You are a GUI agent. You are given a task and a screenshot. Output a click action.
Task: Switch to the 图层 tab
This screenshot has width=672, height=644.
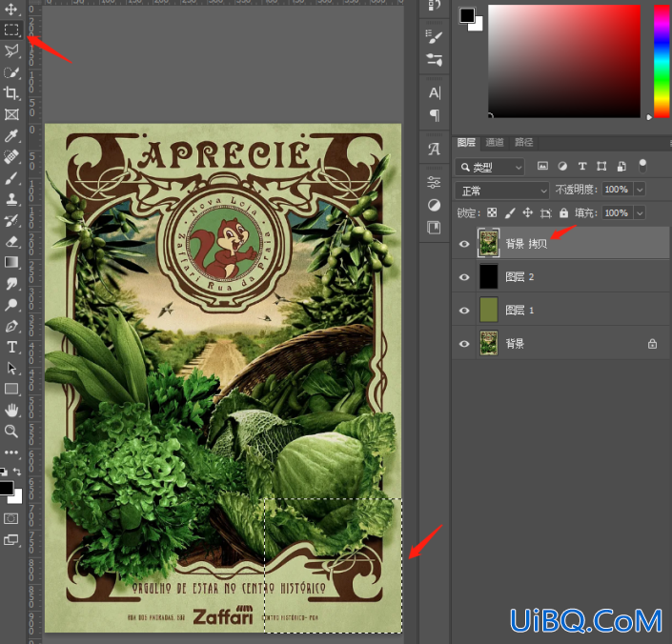tap(466, 142)
